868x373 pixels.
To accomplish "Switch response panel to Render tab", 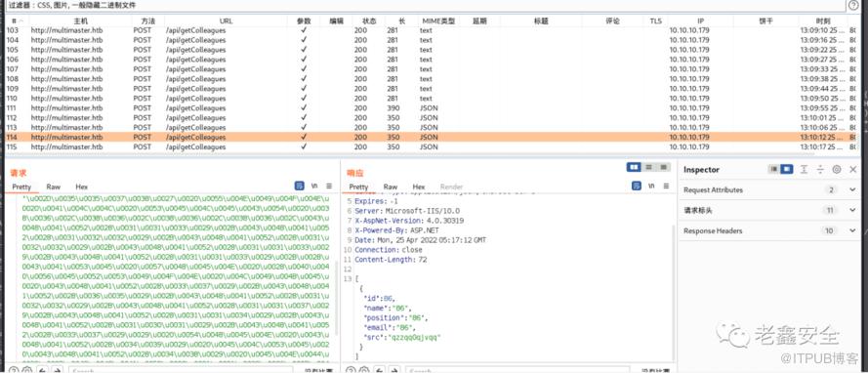I will click(451, 187).
